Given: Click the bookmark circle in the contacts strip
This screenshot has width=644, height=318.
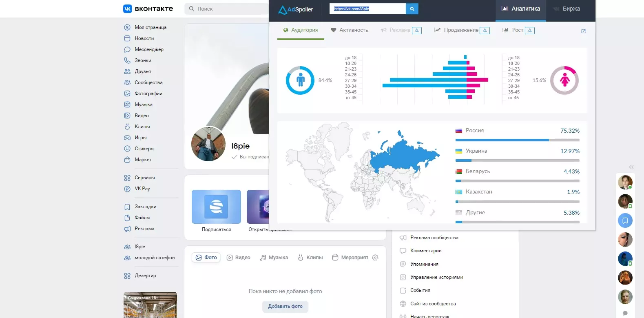Looking at the screenshot, I should pos(625,220).
